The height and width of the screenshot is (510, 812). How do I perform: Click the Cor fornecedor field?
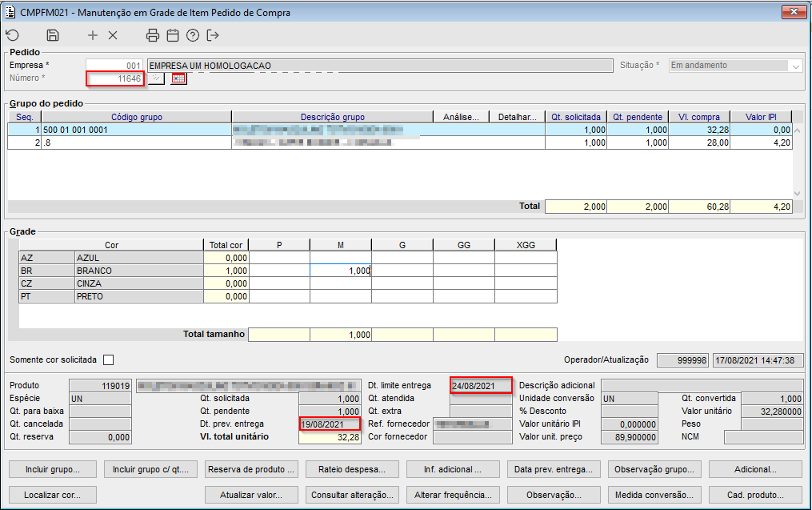[472, 437]
